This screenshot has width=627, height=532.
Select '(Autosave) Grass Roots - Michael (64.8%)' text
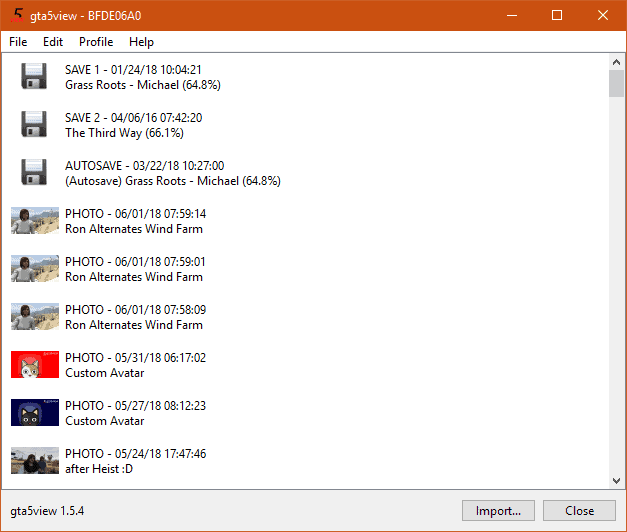coord(173,181)
